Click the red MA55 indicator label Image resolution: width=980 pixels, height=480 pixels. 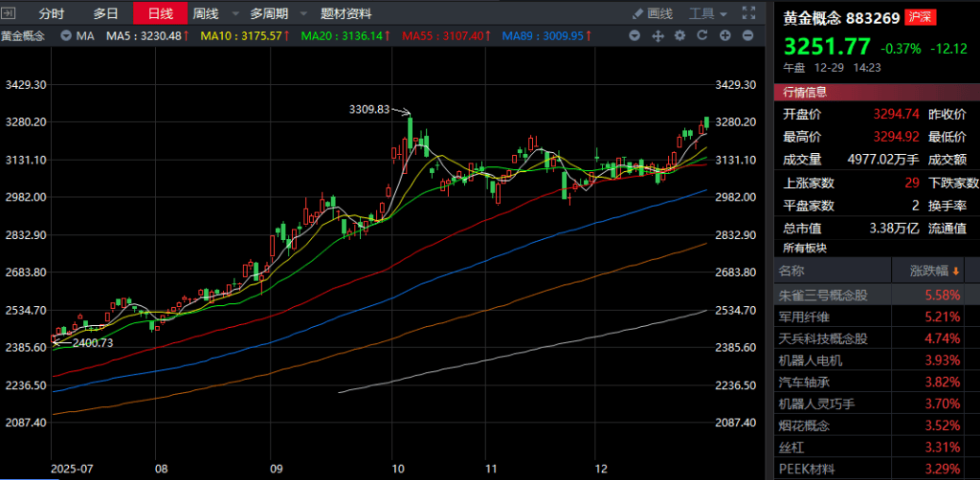coord(440,35)
